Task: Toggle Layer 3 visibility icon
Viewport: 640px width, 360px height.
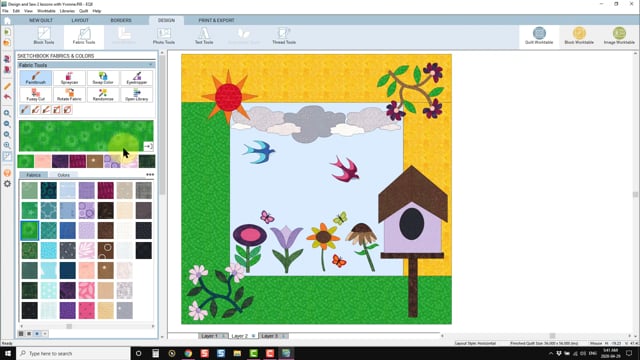Action: [284, 336]
